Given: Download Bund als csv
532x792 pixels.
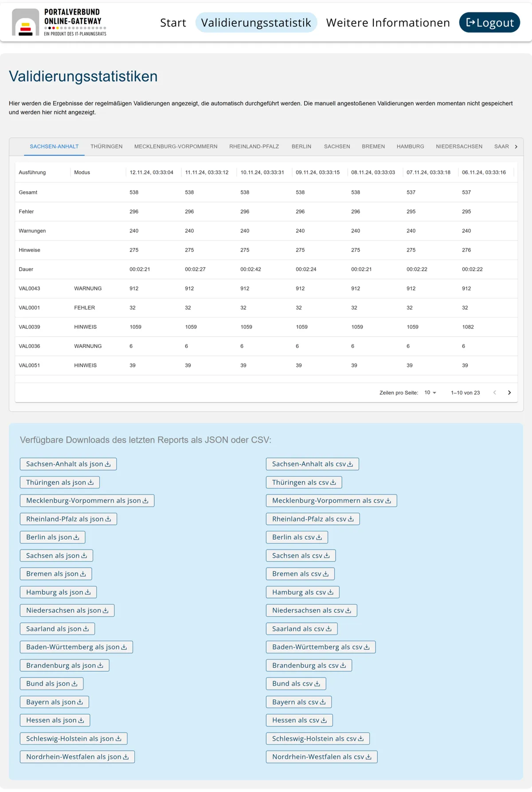Looking at the screenshot, I should click(296, 684).
